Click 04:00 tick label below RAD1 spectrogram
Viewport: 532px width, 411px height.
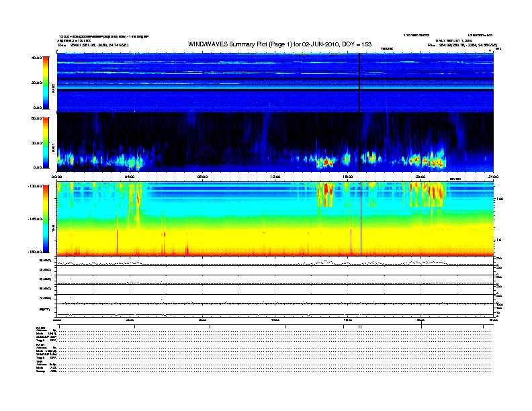[x=130, y=177]
